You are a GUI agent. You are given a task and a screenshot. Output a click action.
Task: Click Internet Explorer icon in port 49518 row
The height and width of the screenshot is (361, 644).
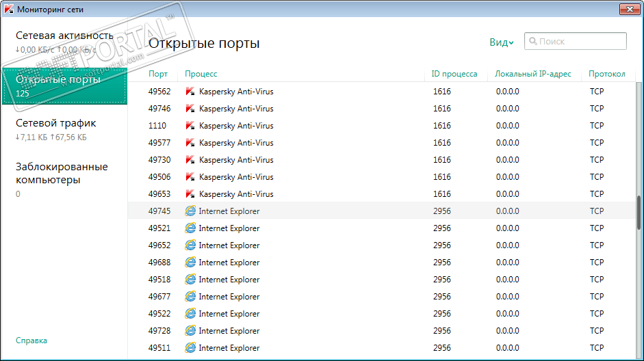[190, 280]
